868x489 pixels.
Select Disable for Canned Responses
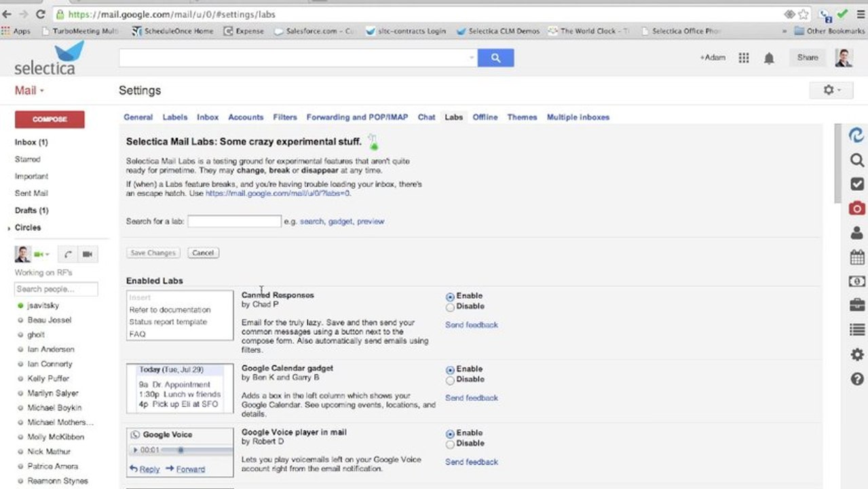450,307
